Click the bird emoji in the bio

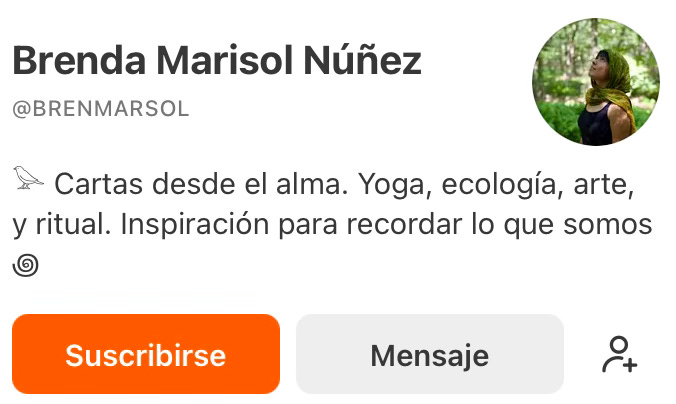click(28, 177)
